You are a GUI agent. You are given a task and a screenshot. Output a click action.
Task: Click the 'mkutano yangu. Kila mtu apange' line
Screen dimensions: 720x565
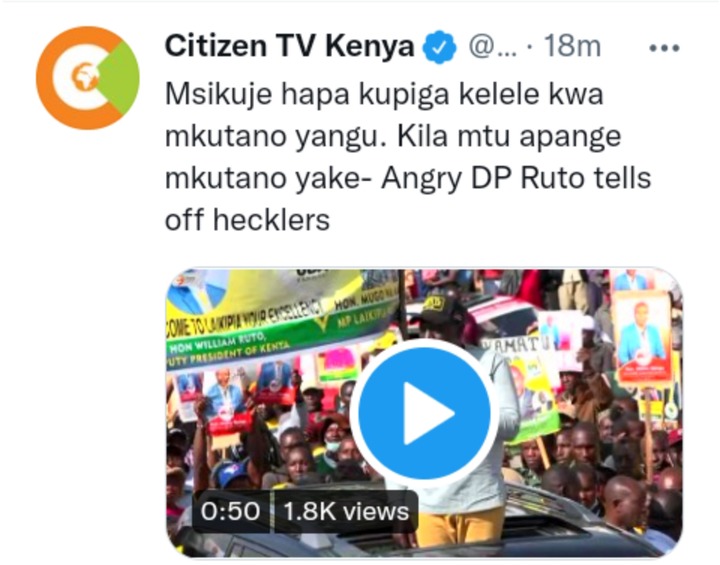point(393,136)
